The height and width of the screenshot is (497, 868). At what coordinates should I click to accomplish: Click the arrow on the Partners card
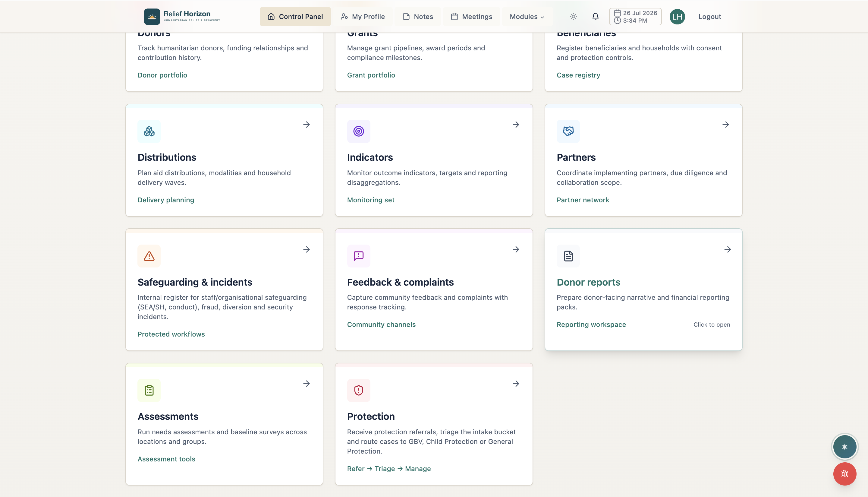coord(726,125)
